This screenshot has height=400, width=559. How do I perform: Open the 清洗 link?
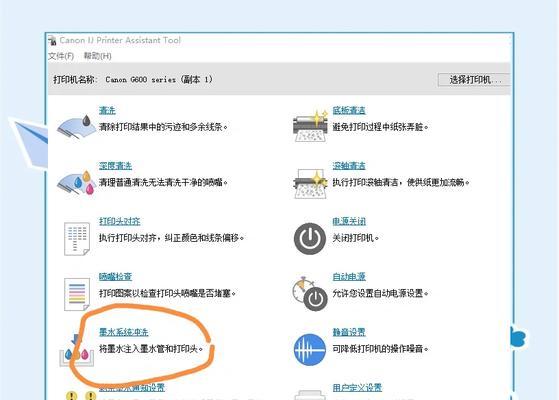(x=107, y=111)
